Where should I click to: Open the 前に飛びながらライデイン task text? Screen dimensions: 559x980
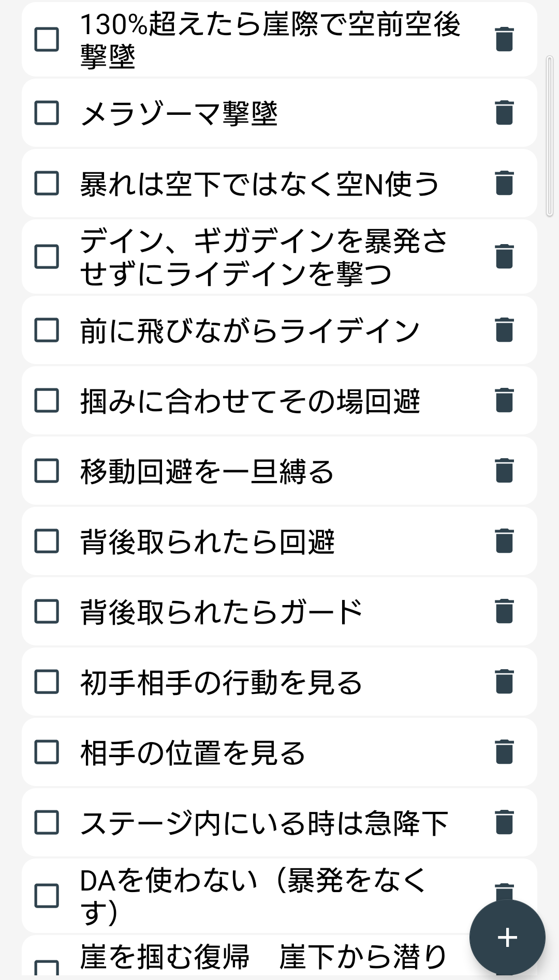click(249, 331)
